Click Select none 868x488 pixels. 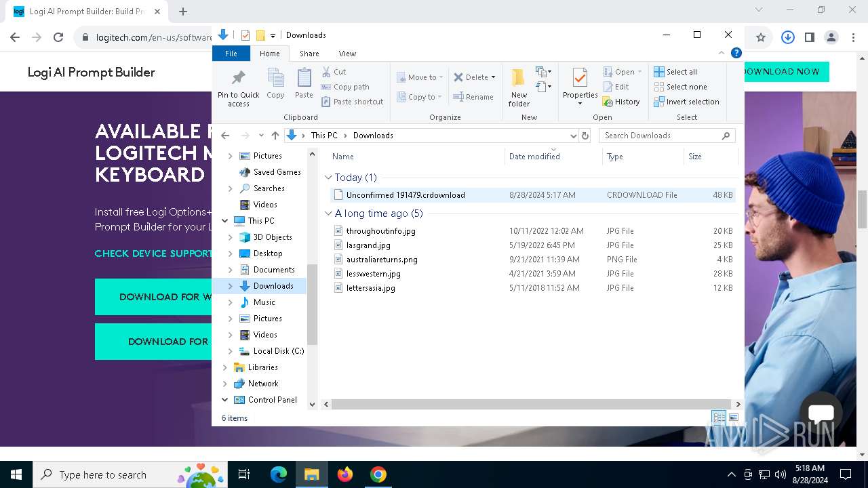click(680, 87)
